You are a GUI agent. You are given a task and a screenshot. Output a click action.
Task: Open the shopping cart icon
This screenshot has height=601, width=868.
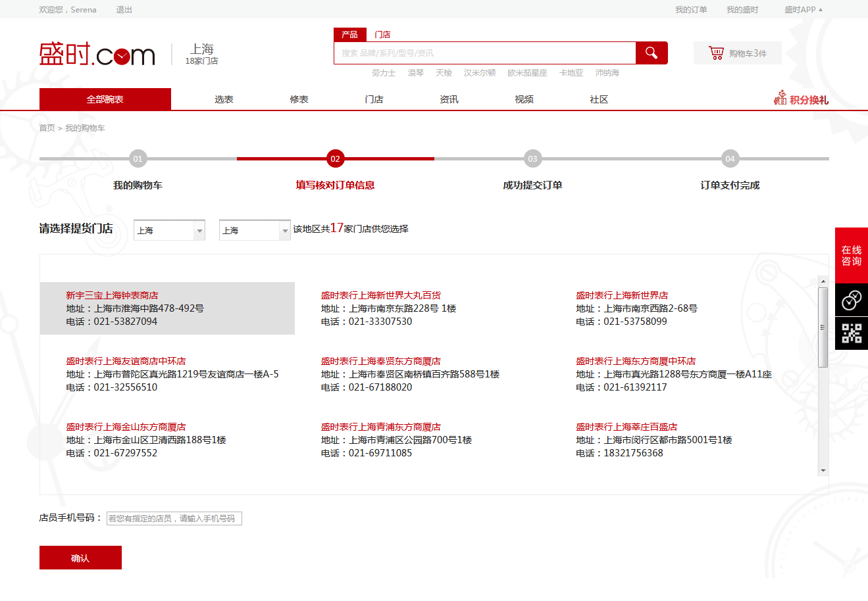(716, 53)
